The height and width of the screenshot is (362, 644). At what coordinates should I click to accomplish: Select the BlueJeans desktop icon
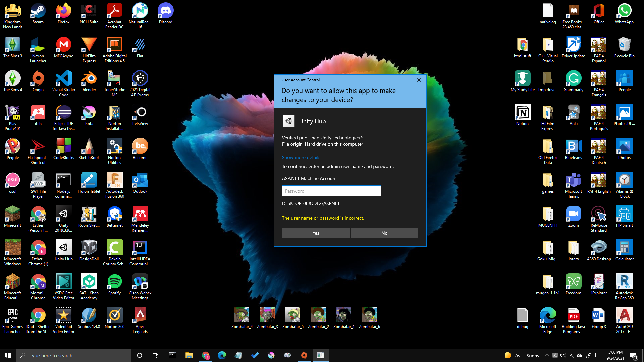point(573,149)
